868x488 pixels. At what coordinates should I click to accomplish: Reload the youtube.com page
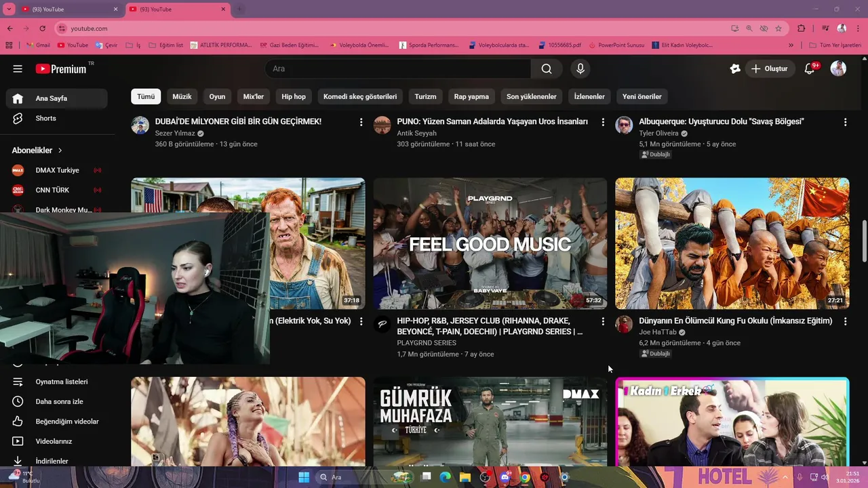pyautogui.click(x=43, y=28)
